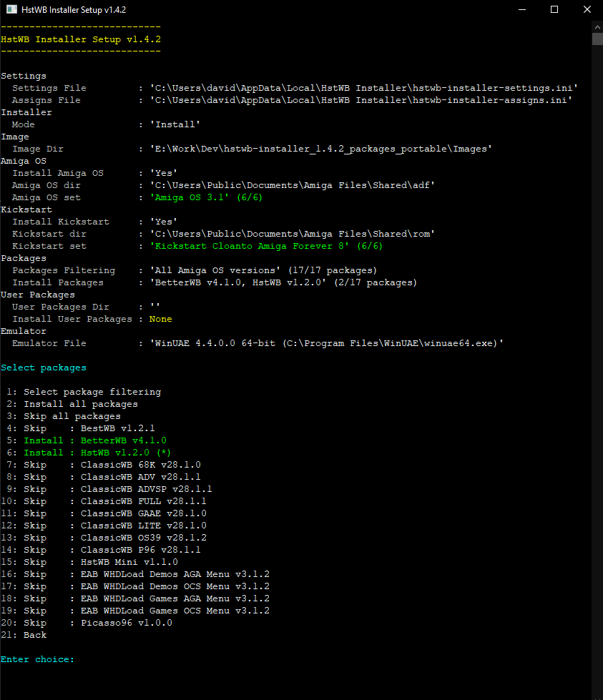Screen dimensions: 603x700
Task: Click the ClassicWB P96 v28.1.1 line
Action: click(100, 550)
